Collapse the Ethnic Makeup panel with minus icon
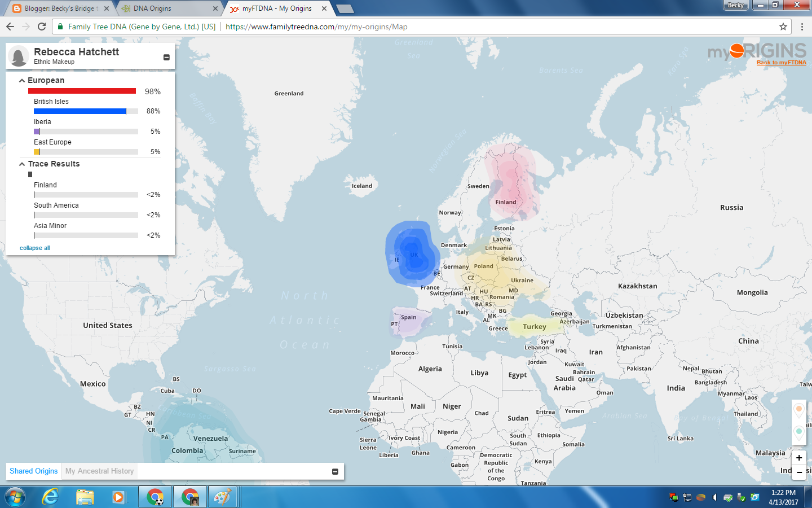812x508 pixels. tap(166, 57)
